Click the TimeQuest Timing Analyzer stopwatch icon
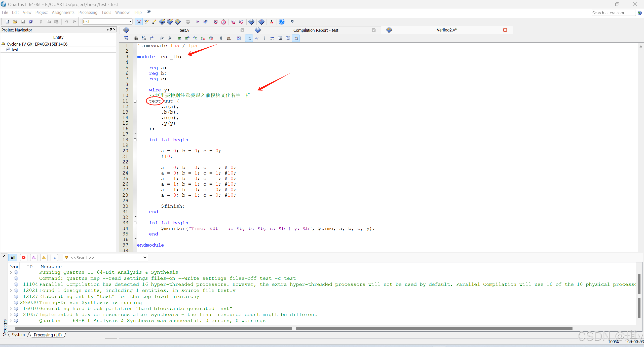Viewport: 644px width, 347px height. 223,22
